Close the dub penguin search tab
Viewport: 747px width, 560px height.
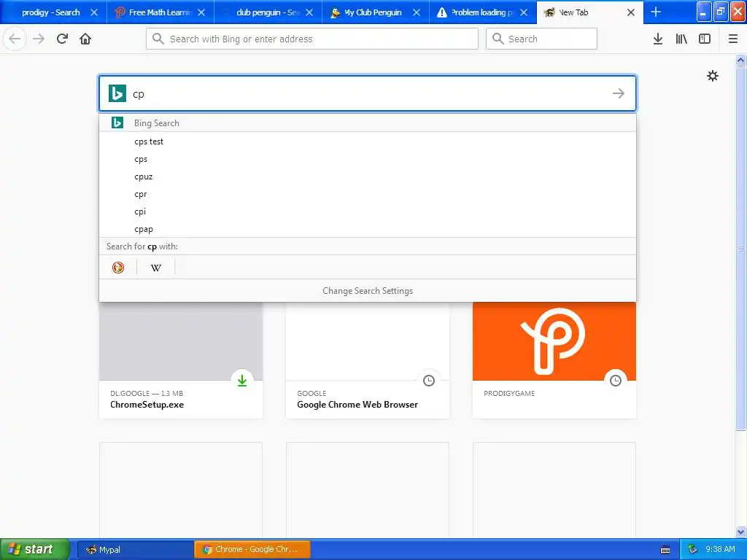[x=309, y=12]
